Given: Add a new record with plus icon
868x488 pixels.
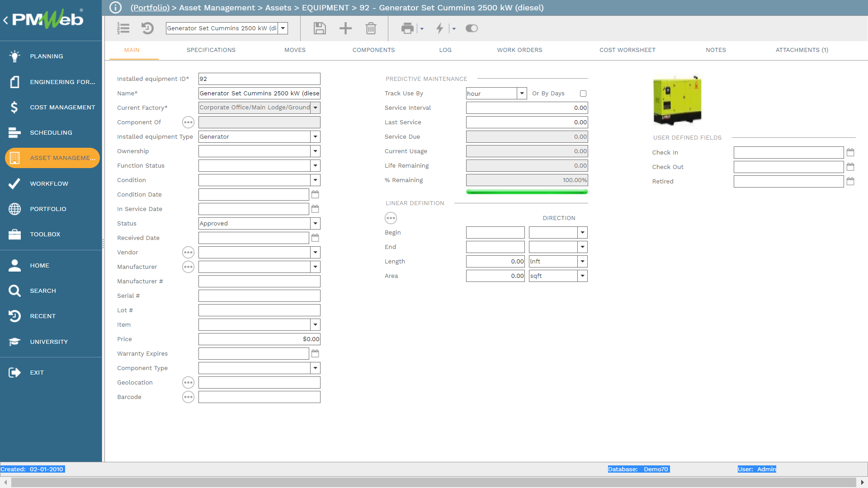Looking at the screenshot, I should click(x=345, y=28).
